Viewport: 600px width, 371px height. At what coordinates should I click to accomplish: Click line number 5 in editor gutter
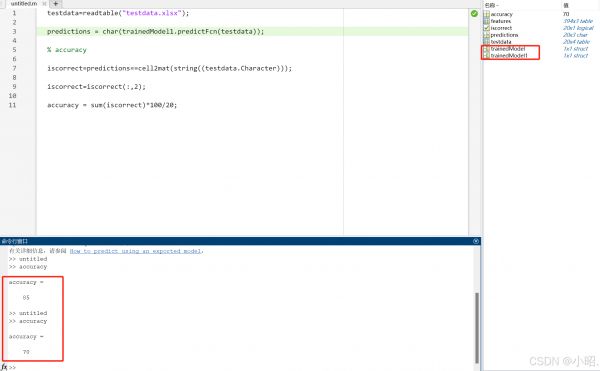coord(14,50)
